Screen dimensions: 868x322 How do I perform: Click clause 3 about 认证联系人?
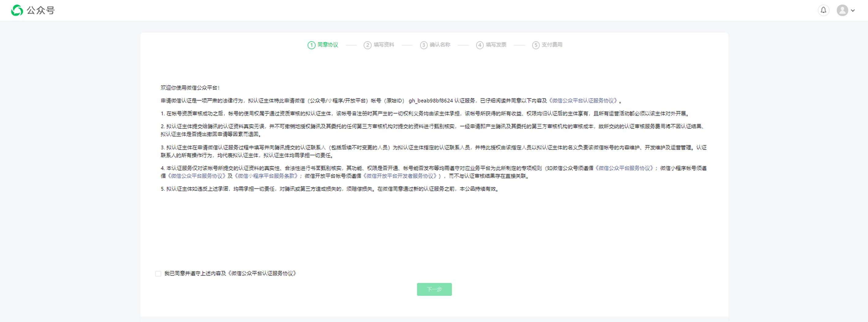pos(433,151)
